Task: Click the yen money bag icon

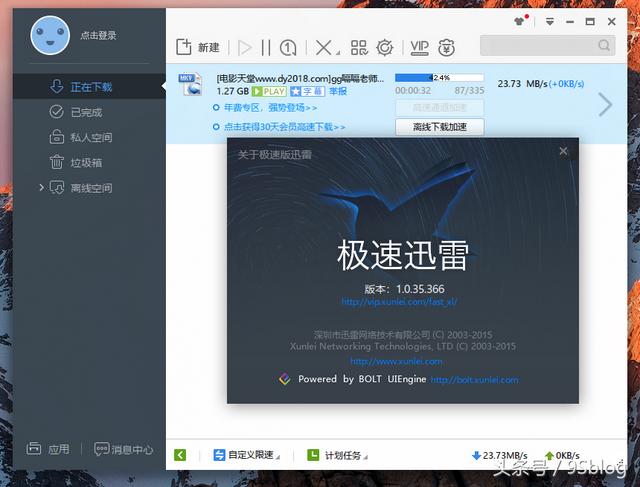Action: tap(446, 47)
